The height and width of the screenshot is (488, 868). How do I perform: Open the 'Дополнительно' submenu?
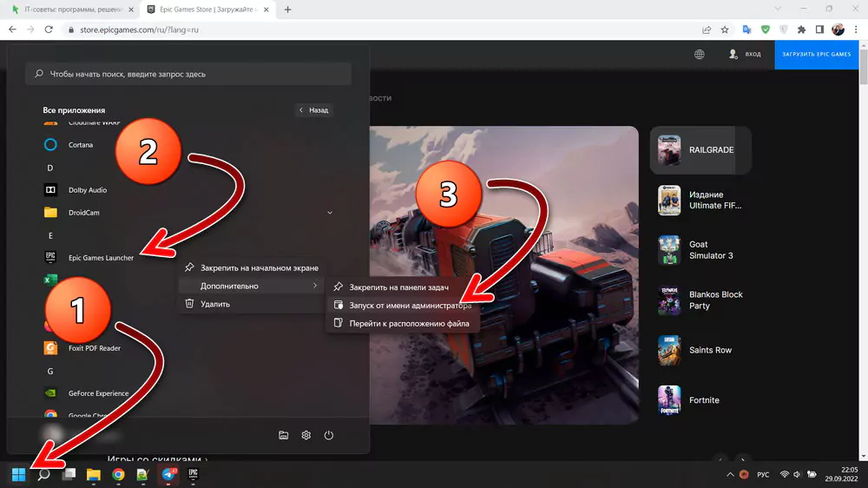tap(252, 286)
